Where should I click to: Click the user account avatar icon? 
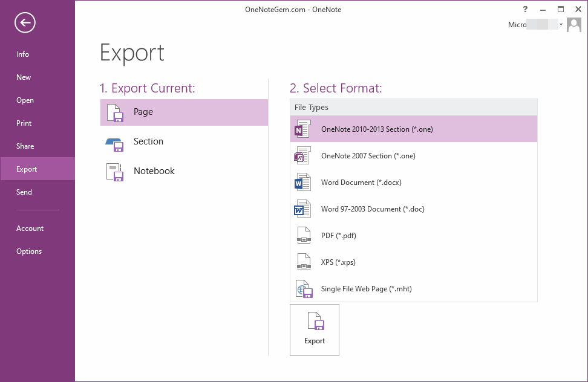573,25
